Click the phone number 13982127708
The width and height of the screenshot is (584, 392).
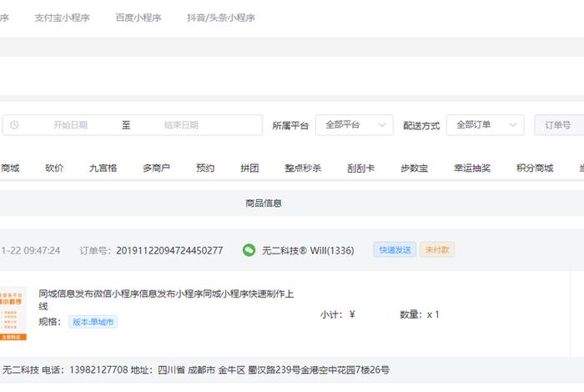(x=98, y=370)
